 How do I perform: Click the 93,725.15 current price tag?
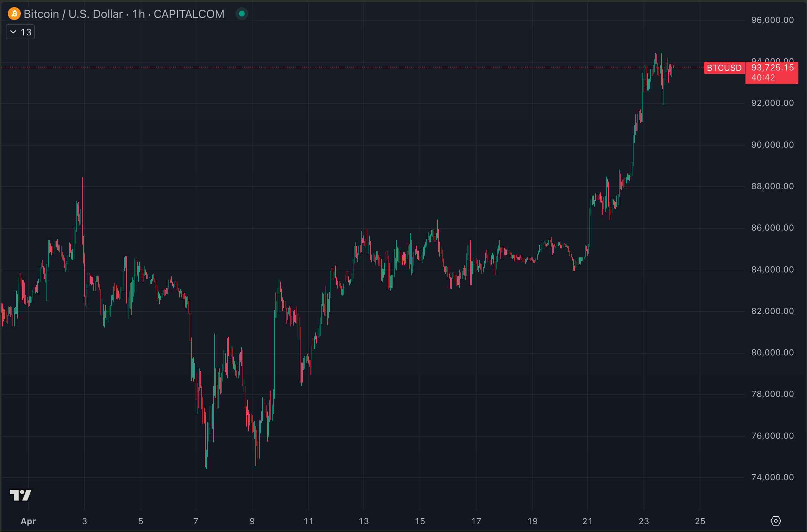772,68
